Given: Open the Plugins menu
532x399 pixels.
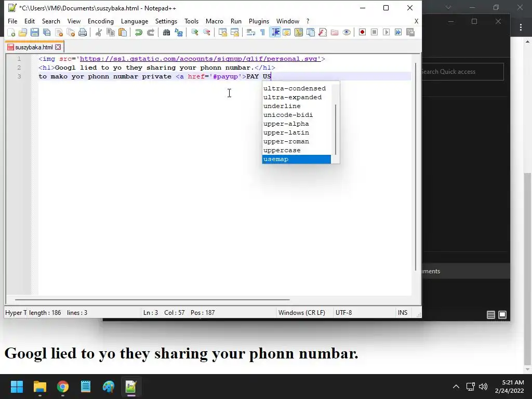Looking at the screenshot, I should point(259,21).
